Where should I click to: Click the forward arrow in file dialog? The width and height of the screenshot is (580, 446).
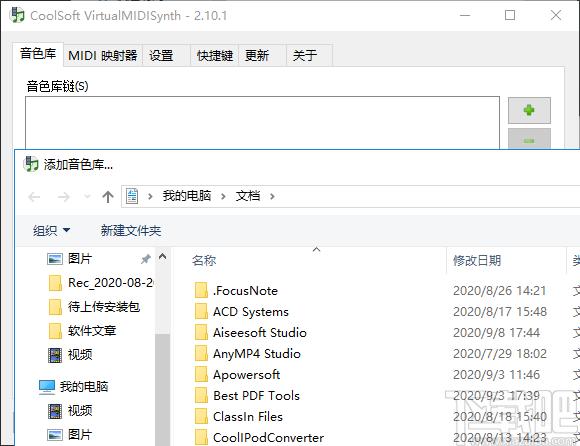tap(64, 197)
